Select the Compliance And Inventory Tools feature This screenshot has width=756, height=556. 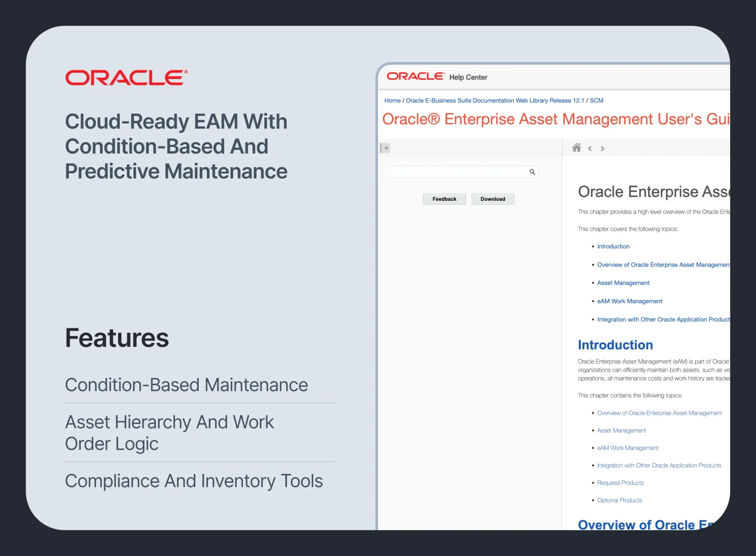click(x=194, y=481)
